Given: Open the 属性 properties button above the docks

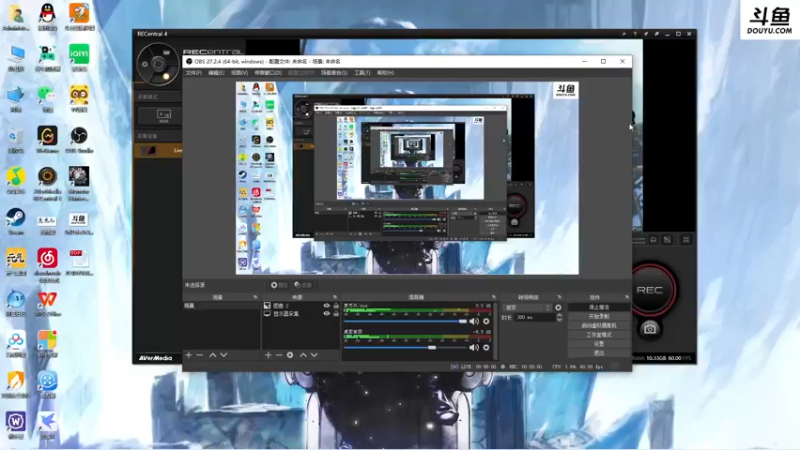Looking at the screenshot, I should 279,285.
